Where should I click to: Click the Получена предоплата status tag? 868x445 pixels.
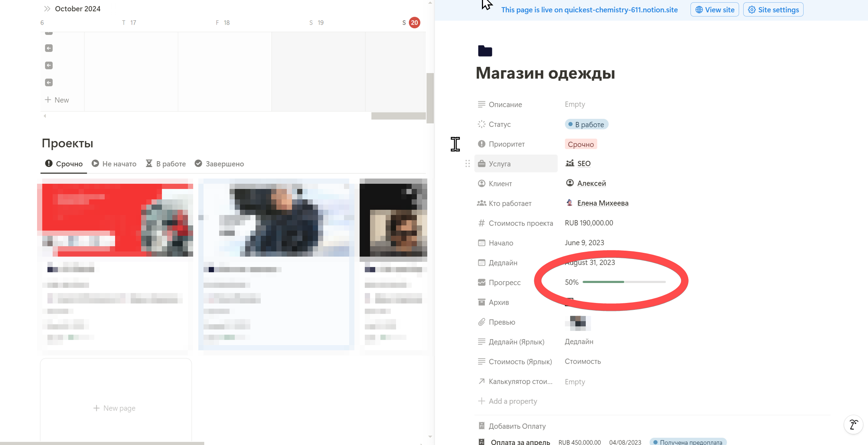coord(687,442)
